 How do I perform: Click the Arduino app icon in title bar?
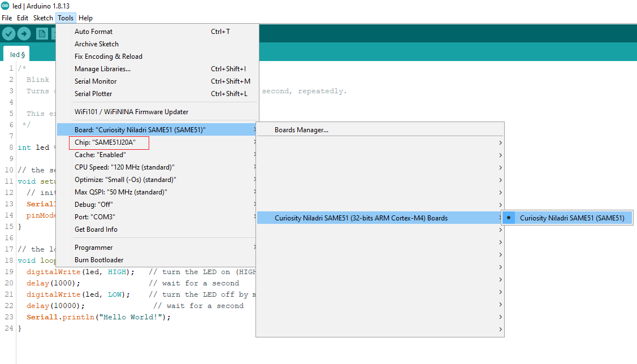pyautogui.click(x=5, y=6)
